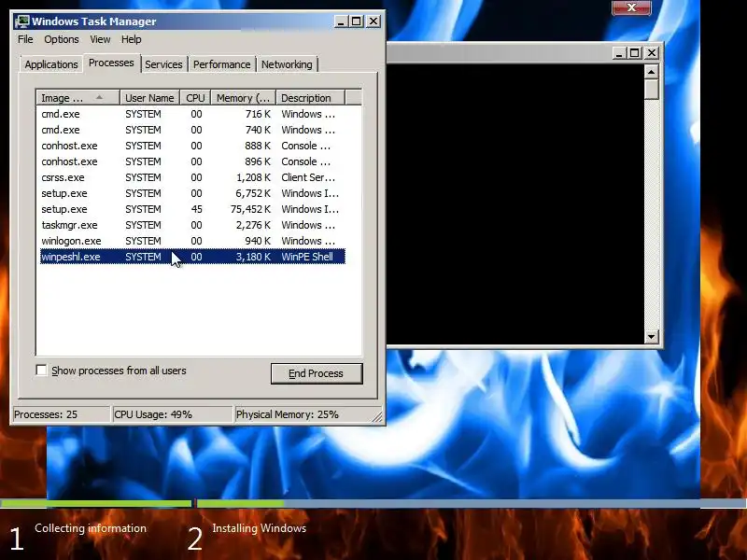Sort by Image Name column header
Image resolution: width=747 pixels, height=560 pixels.
click(78, 98)
